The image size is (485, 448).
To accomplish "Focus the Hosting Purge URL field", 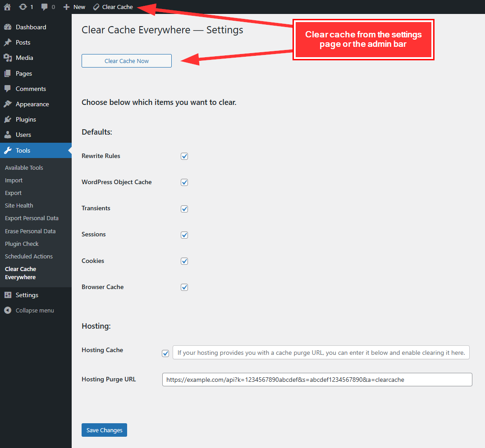I will click(317, 380).
